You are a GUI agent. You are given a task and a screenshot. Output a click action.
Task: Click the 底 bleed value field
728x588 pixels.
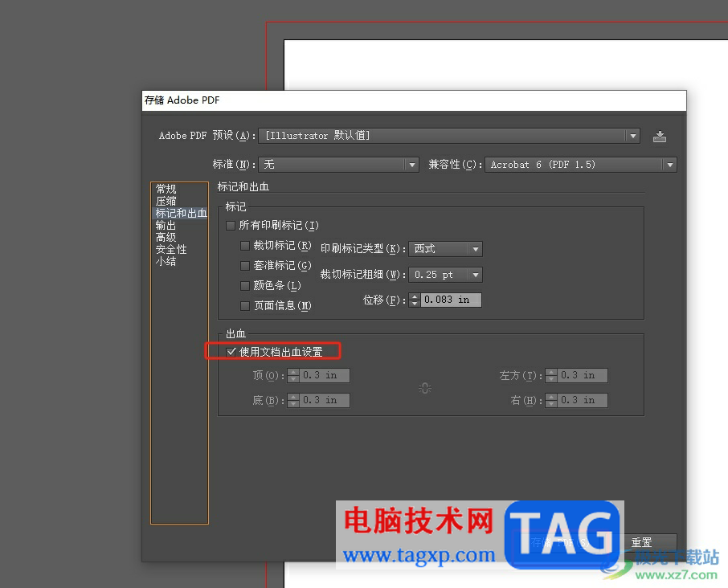click(324, 400)
